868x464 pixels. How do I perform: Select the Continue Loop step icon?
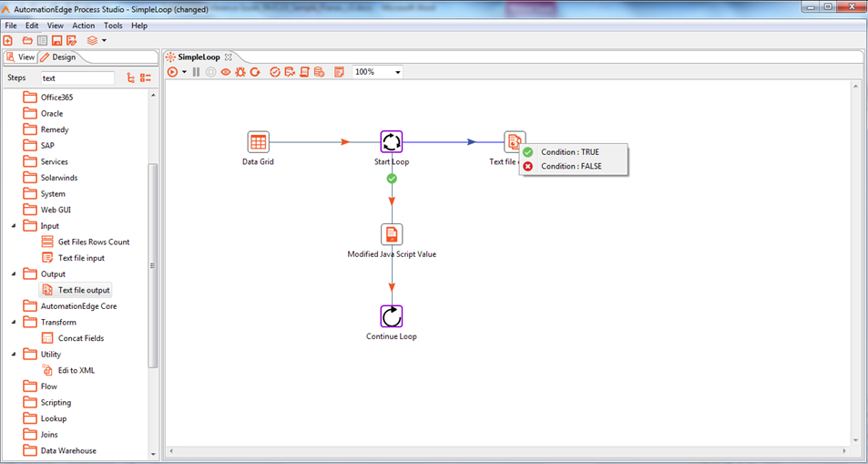pyautogui.click(x=392, y=316)
